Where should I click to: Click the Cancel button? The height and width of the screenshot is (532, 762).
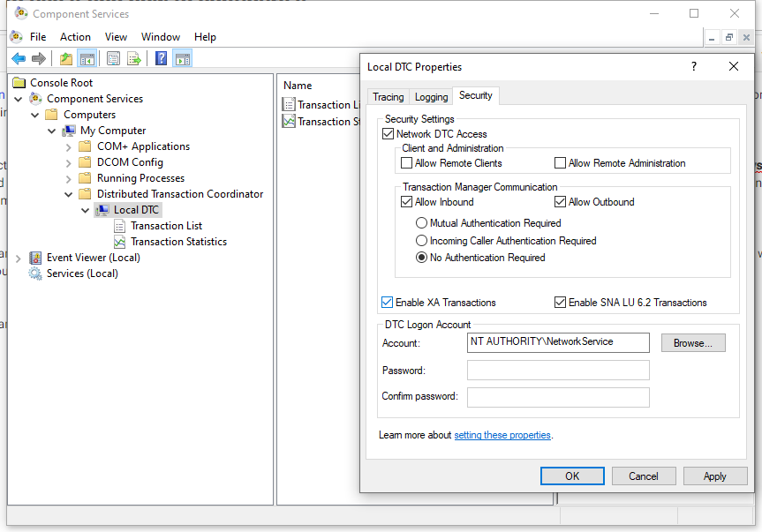tap(644, 476)
